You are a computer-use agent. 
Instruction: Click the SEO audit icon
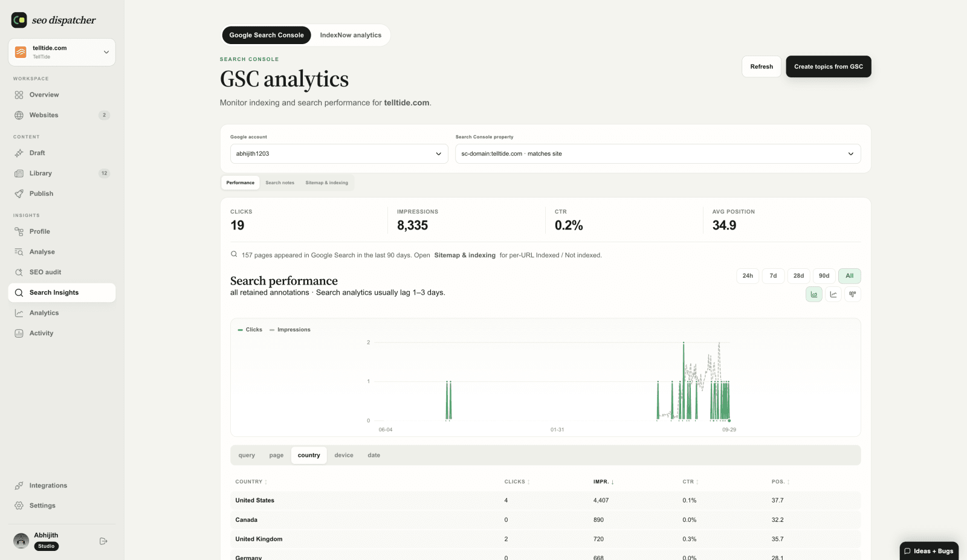[x=19, y=272]
